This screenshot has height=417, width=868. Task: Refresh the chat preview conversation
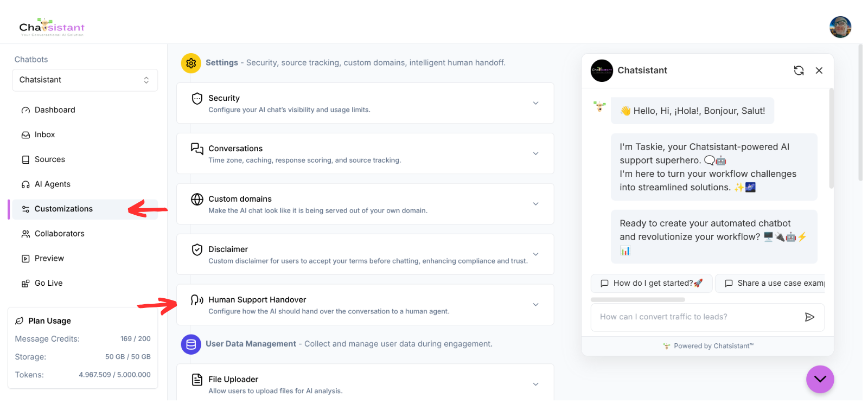coord(799,70)
